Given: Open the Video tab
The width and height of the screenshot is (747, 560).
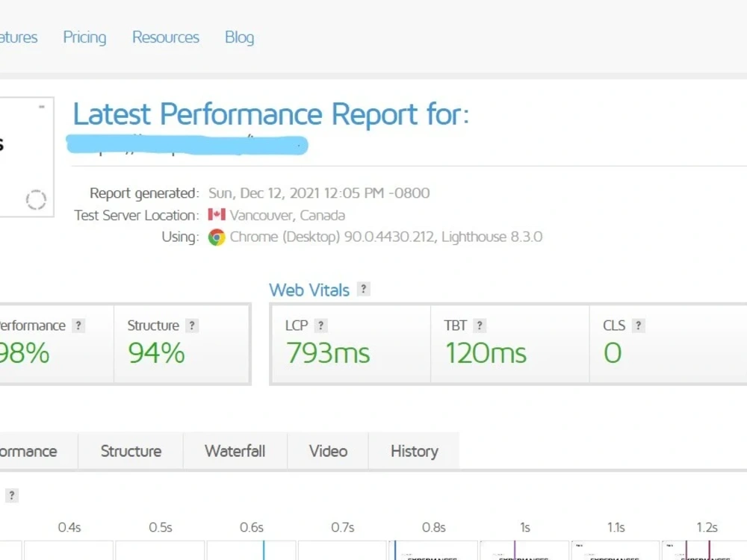Looking at the screenshot, I should click(x=328, y=451).
